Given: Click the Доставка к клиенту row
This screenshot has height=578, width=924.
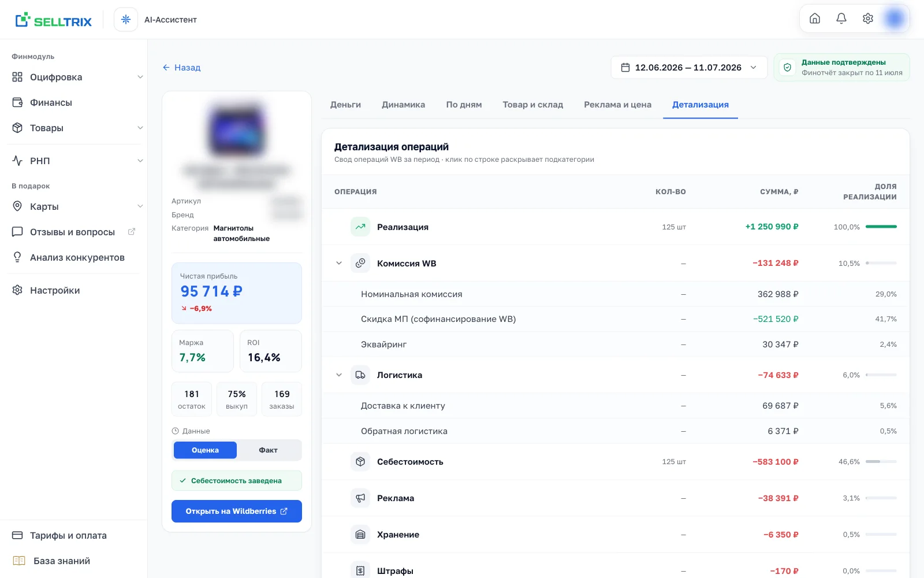Looking at the screenshot, I should click(x=616, y=406).
